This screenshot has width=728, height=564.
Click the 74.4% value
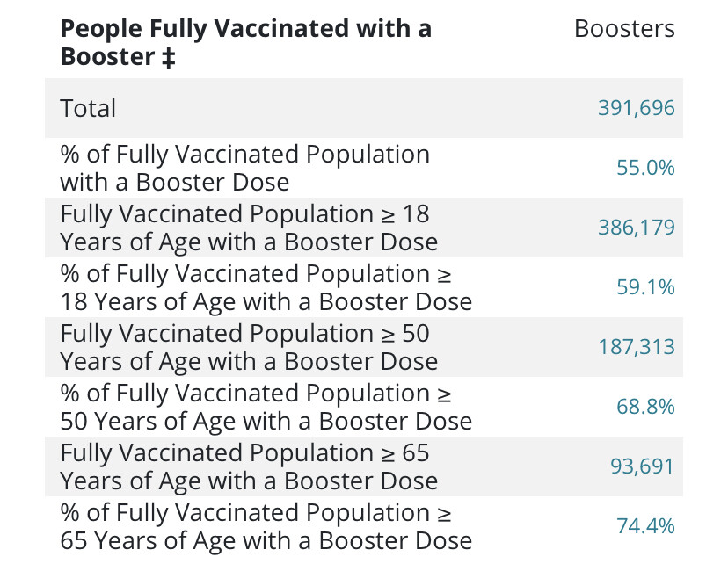click(645, 526)
